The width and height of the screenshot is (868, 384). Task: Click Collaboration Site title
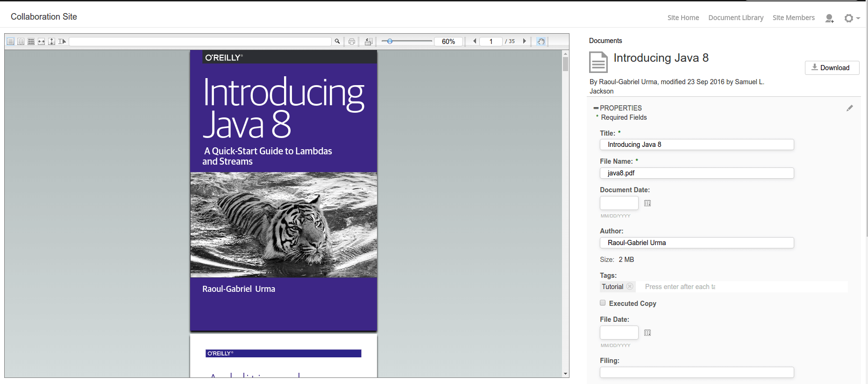pyautogui.click(x=44, y=17)
